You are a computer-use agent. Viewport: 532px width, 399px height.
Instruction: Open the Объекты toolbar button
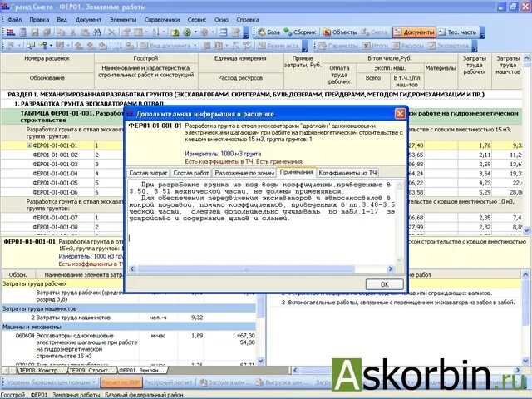[340, 32]
